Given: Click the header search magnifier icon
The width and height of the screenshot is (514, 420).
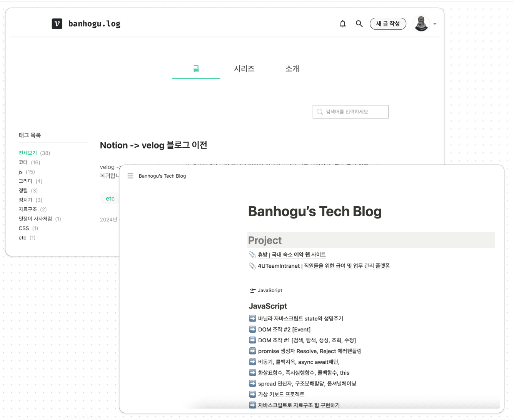Looking at the screenshot, I should [x=359, y=24].
